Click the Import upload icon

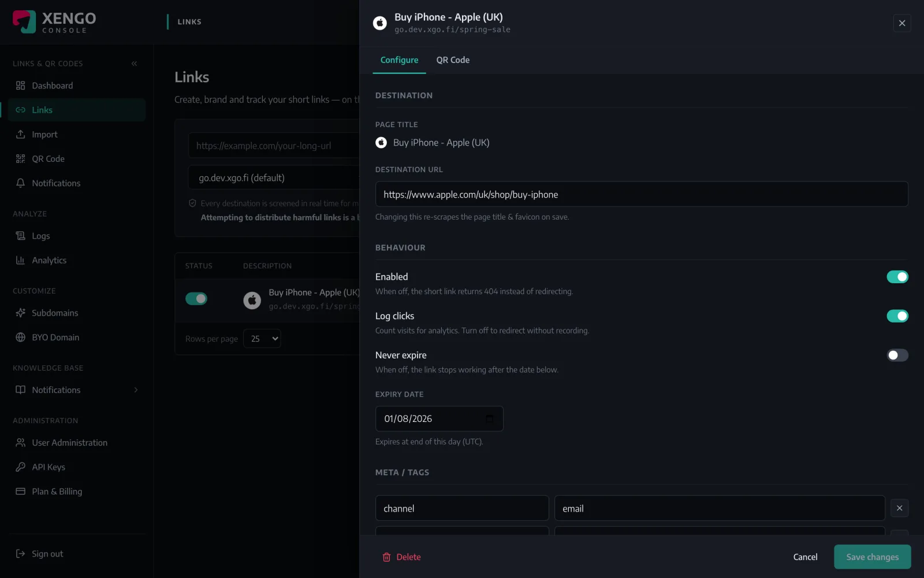[x=21, y=134]
